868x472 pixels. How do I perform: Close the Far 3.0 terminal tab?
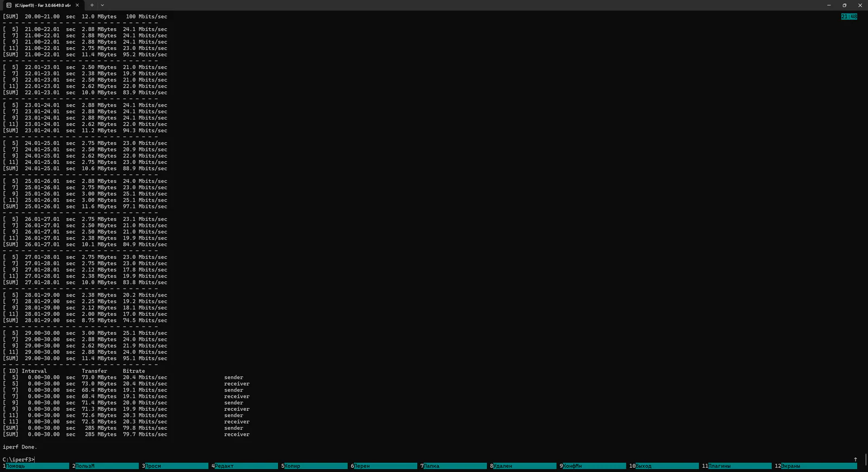(x=77, y=5)
